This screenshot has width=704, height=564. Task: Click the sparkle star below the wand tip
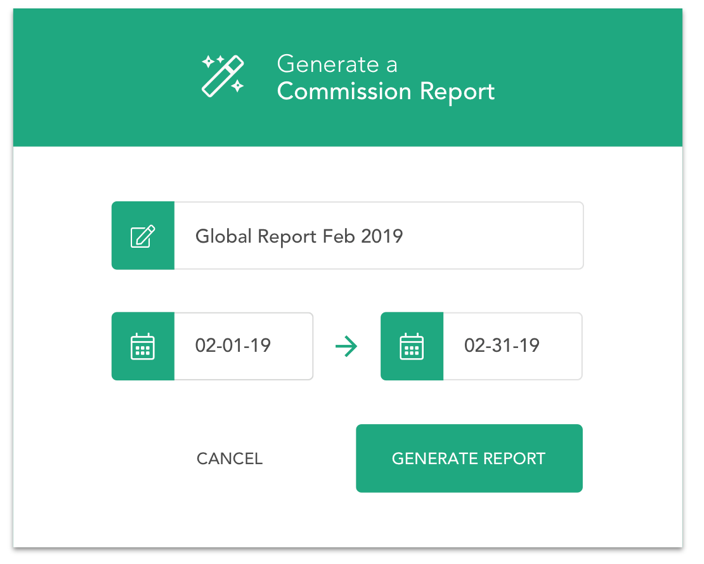[237, 85]
